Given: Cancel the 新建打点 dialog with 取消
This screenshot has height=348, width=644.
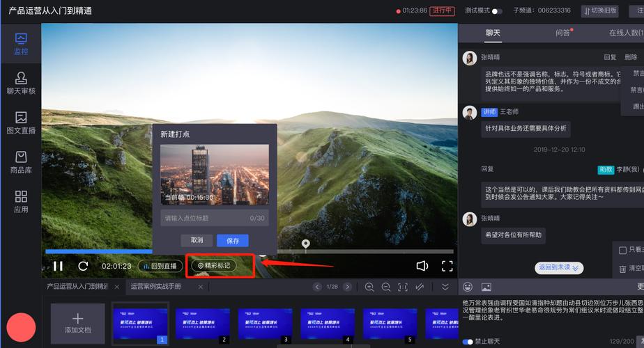Looking at the screenshot, I should click(x=197, y=240).
